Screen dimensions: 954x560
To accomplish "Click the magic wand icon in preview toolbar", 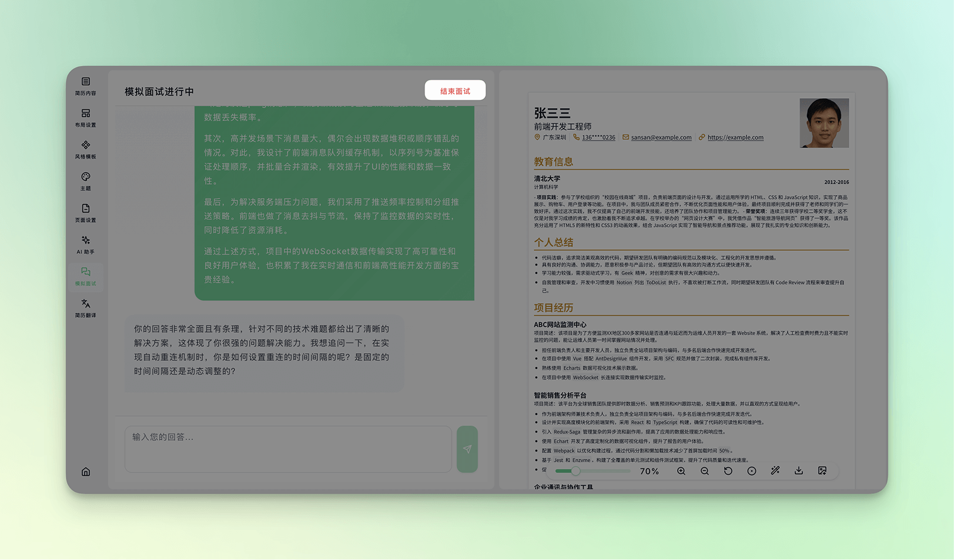I will pyautogui.click(x=775, y=471).
